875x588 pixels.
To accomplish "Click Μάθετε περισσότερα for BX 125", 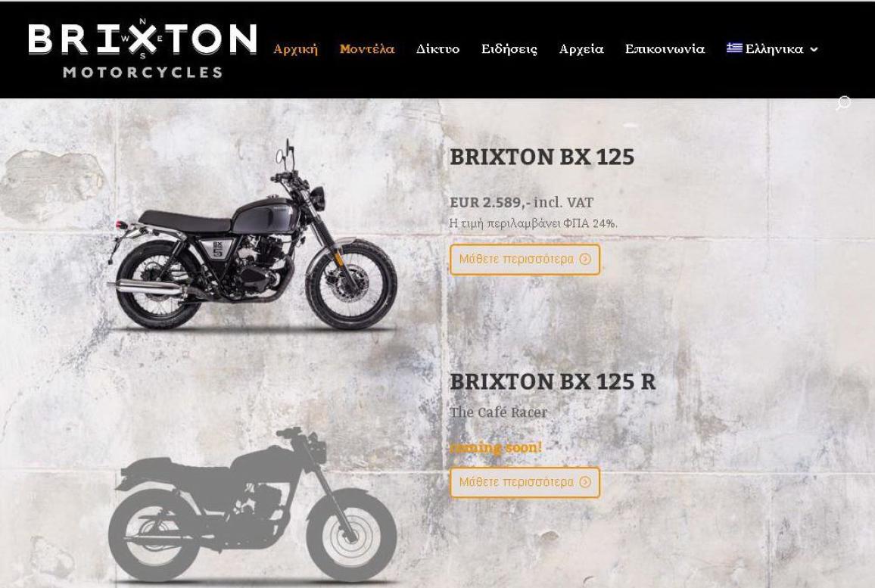I will tap(525, 260).
